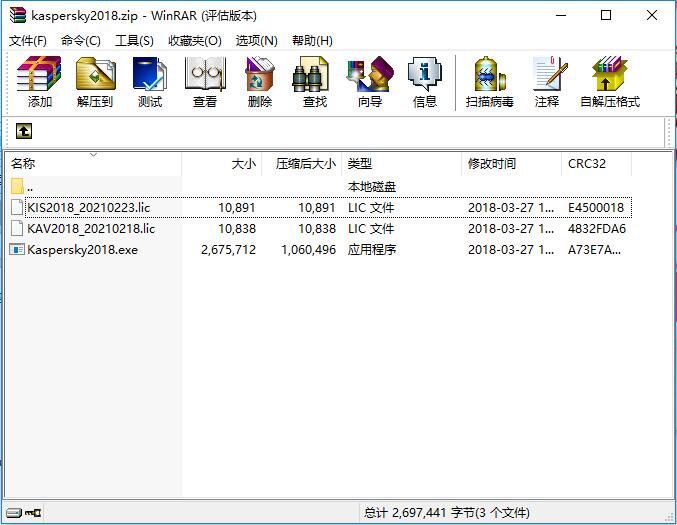The height and width of the screenshot is (525, 677).
Task: Run the 测试 (Test) archive tool
Action: (x=150, y=82)
